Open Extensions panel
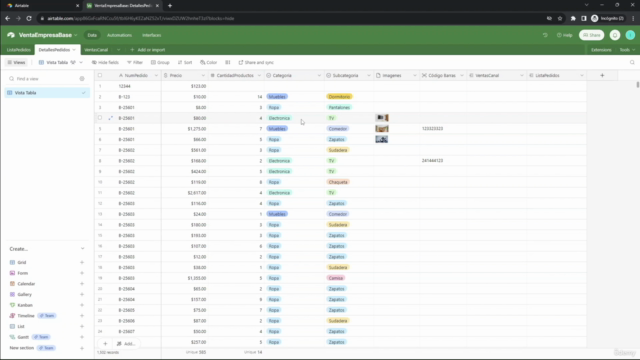Image resolution: width=640 pixels, height=360 pixels. [x=601, y=50]
